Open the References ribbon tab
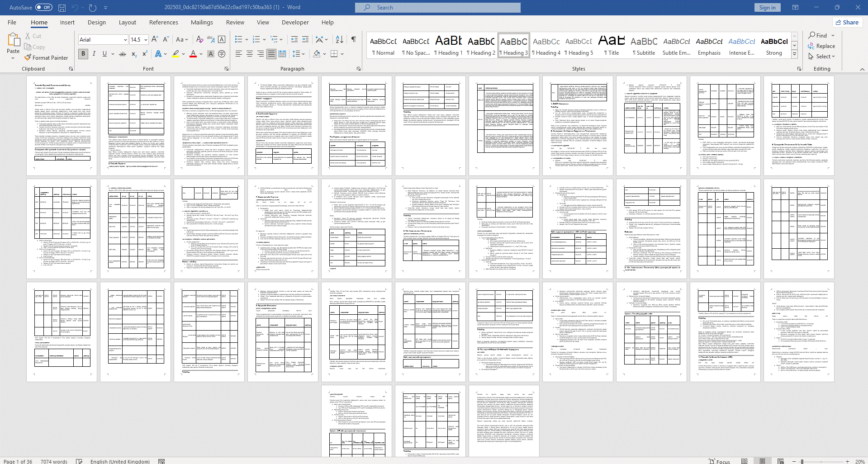The width and height of the screenshot is (868, 464). pyautogui.click(x=163, y=23)
